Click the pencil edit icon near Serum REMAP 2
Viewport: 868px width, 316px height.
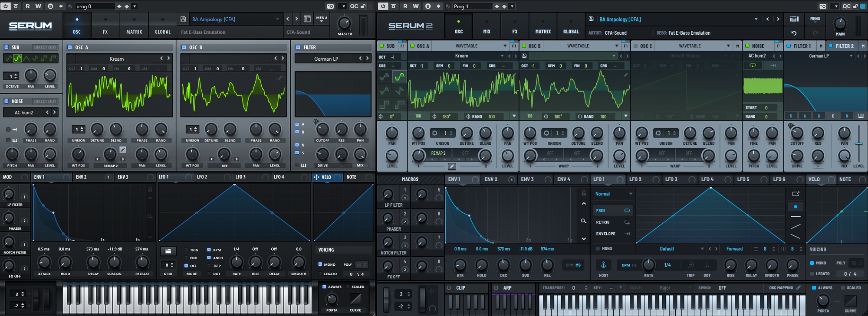123,150
